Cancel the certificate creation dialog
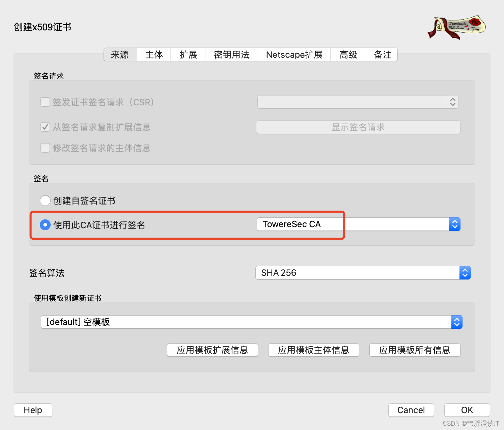The image size is (504, 430). pos(411,410)
